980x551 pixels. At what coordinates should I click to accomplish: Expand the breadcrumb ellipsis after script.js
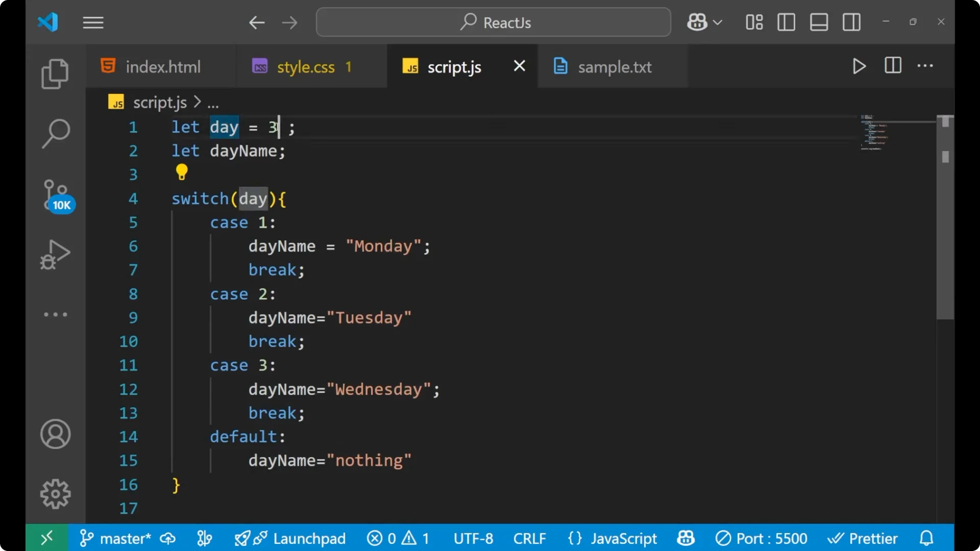[213, 103]
